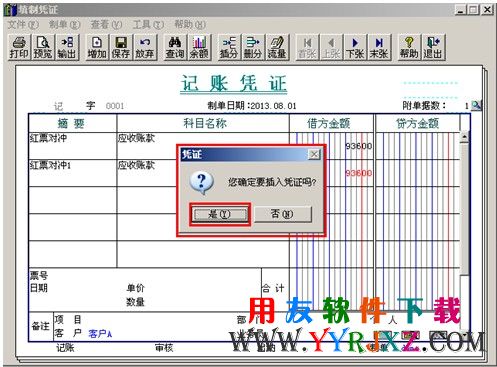Click the 贷方金额 column header

pyautogui.click(x=417, y=123)
